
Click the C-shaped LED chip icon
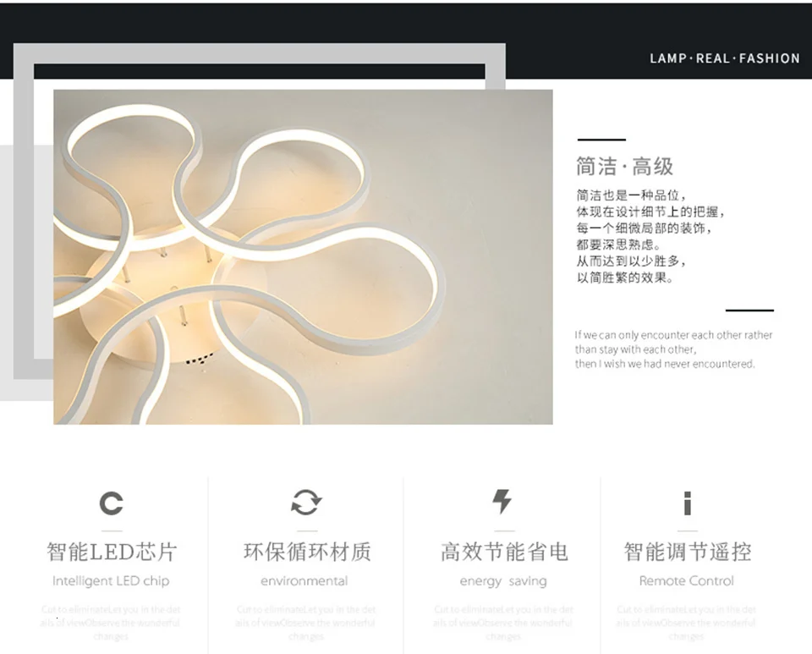point(112,503)
